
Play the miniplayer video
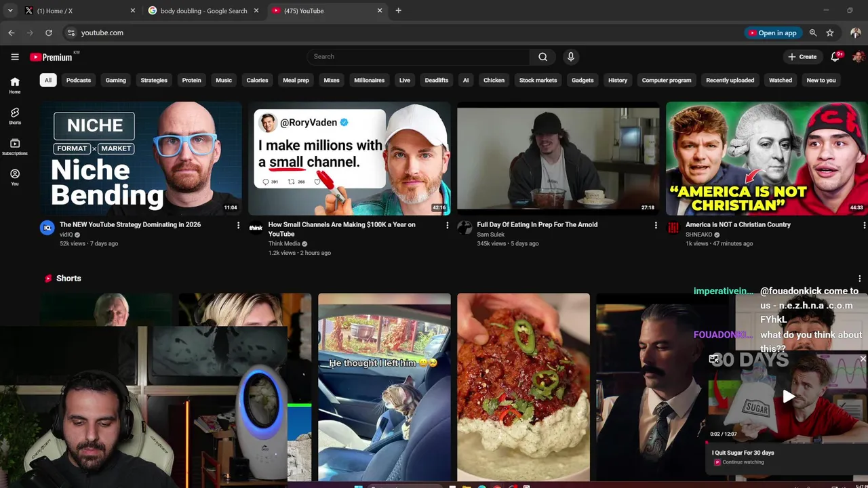(x=788, y=396)
